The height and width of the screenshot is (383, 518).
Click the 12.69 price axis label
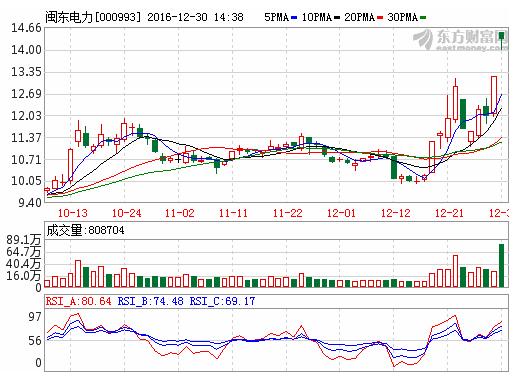tap(26, 94)
